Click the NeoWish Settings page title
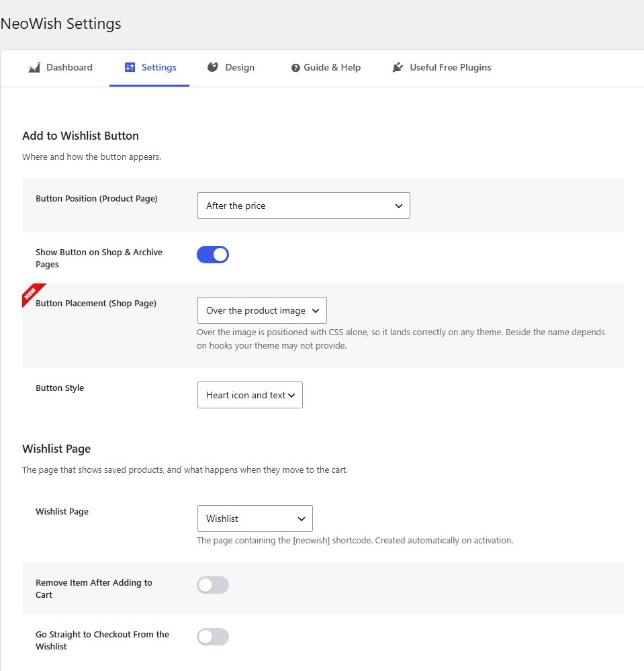 (60, 24)
